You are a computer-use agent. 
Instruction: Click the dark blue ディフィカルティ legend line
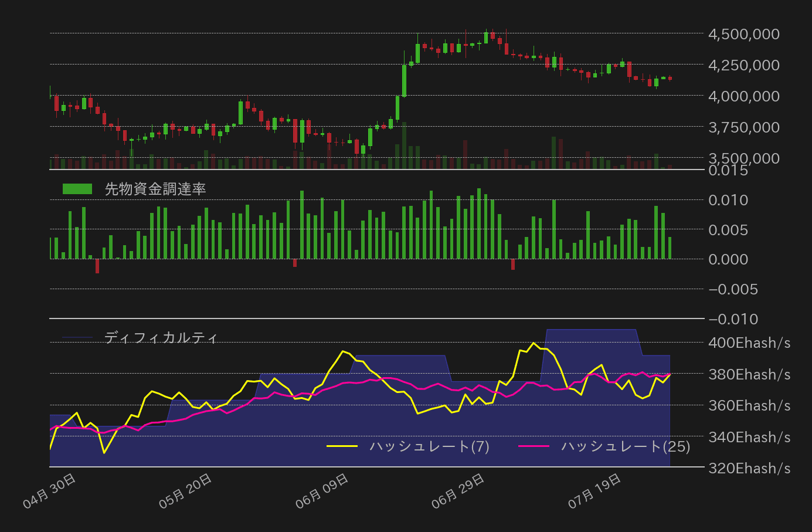(77, 338)
